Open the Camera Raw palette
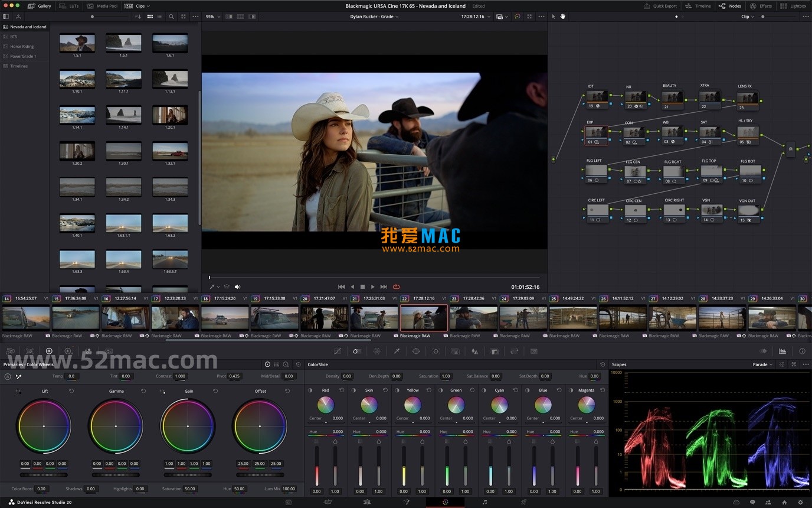Viewport: 812px width, 508px height. pyautogui.click(x=10, y=351)
